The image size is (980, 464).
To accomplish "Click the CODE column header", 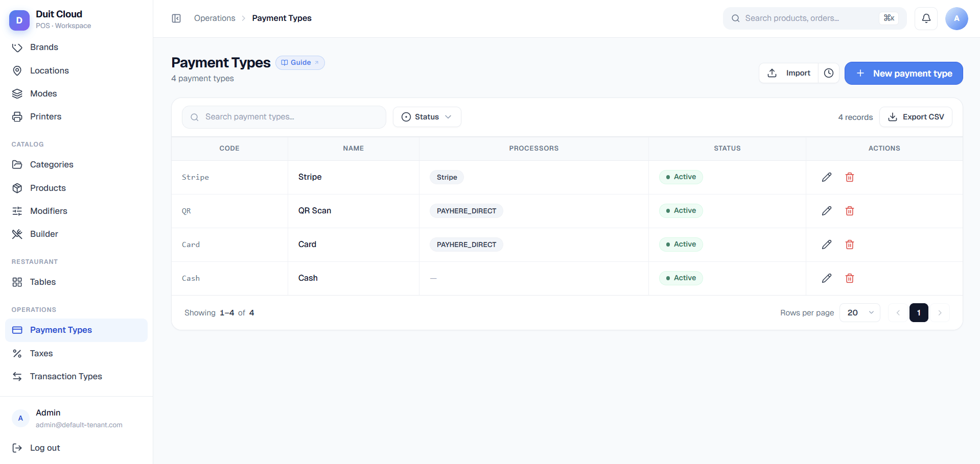I will 229,149.
